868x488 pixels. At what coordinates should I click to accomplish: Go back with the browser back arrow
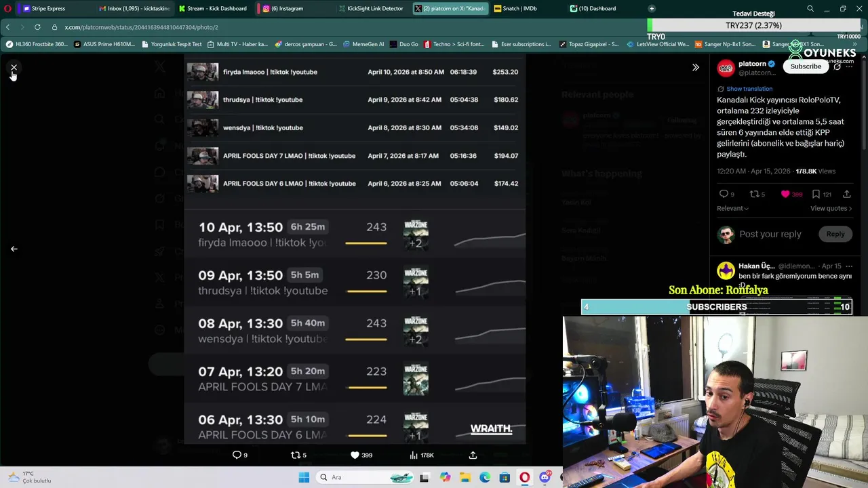[7, 27]
